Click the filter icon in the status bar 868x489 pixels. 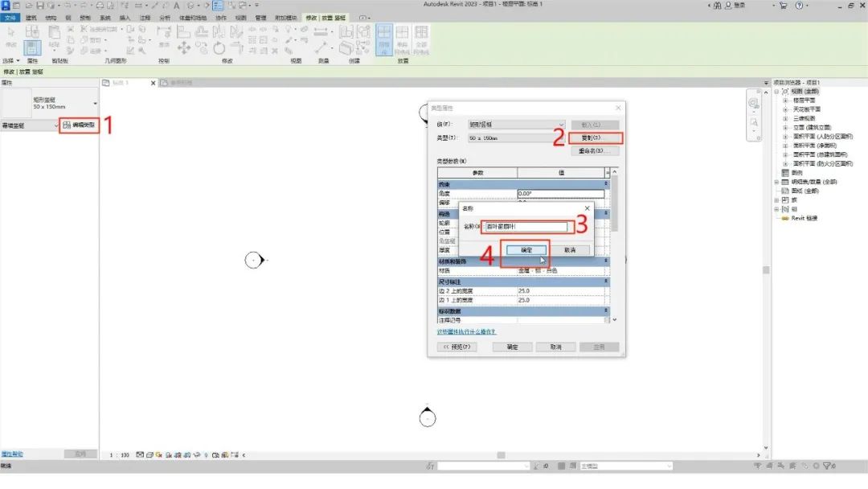[828, 466]
